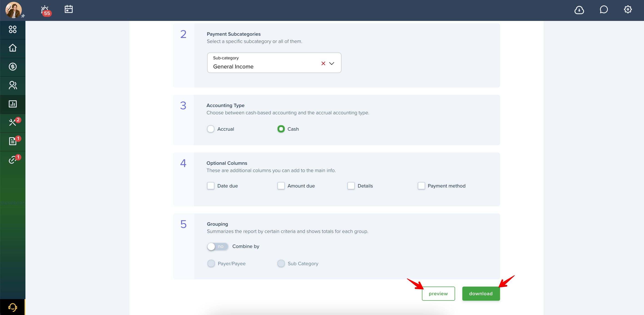The width and height of the screenshot is (644, 315).
Task: Click the preview button
Action: pyautogui.click(x=438, y=294)
